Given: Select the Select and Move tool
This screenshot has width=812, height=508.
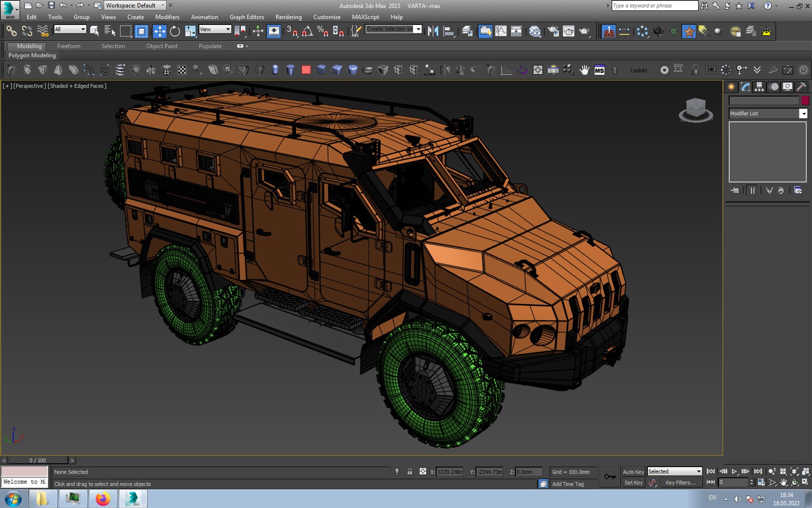Looking at the screenshot, I should click(x=159, y=31).
